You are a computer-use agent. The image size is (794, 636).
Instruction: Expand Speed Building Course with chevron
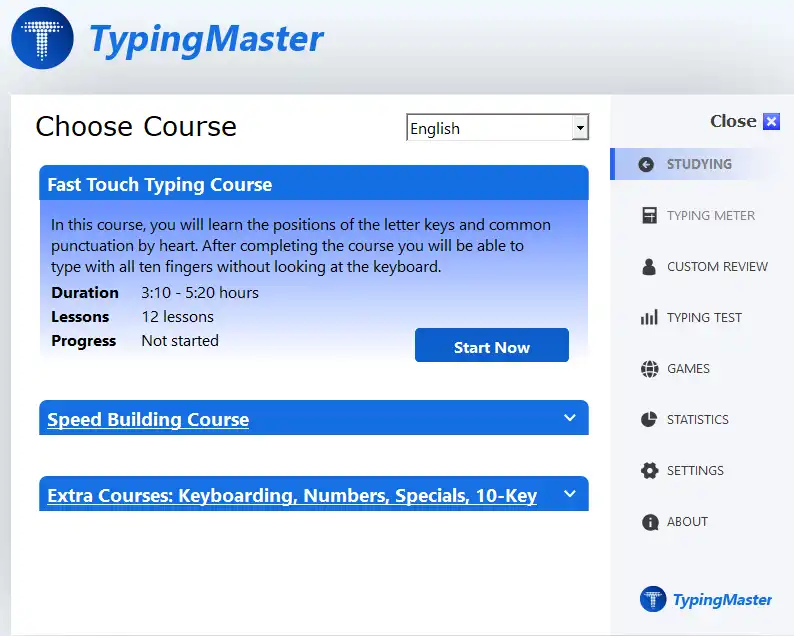click(570, 418)
